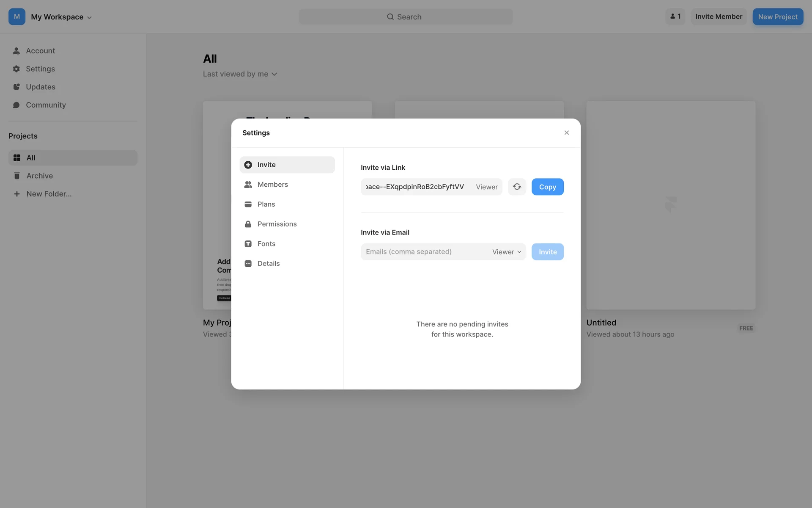The height and width of the screenshot is (508, 812).
Task: Copy the invite link
Action: tap(547, 187)
